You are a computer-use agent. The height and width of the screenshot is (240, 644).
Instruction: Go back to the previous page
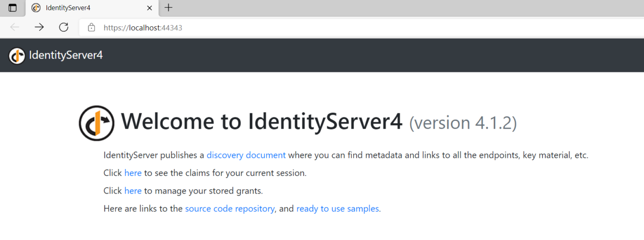point(15,27)
